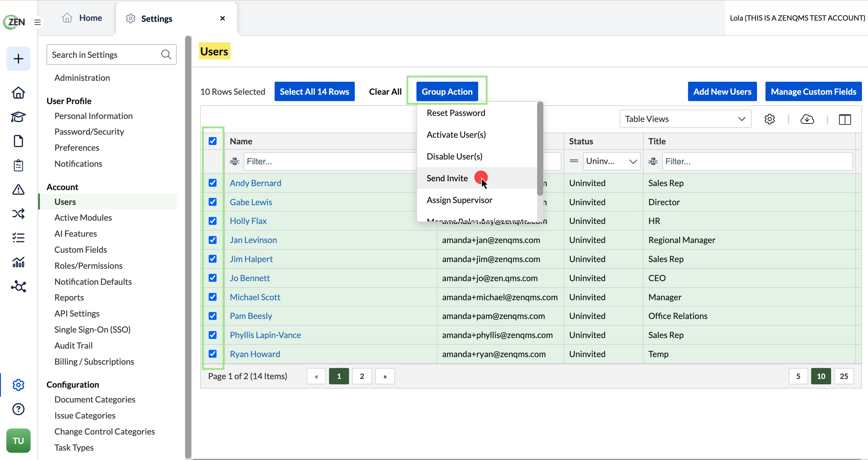
Task: Open Roles/Permissions in sidebar
Action: (x=88, y=265)
